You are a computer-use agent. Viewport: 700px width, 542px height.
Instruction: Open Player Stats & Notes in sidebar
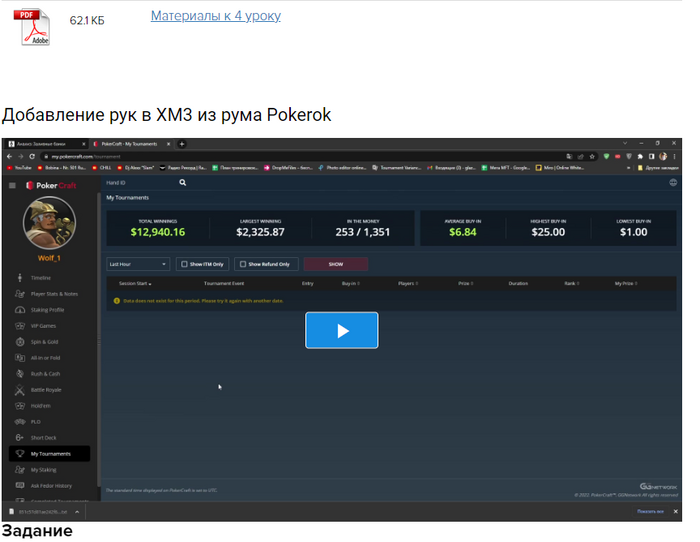[49, 294]
